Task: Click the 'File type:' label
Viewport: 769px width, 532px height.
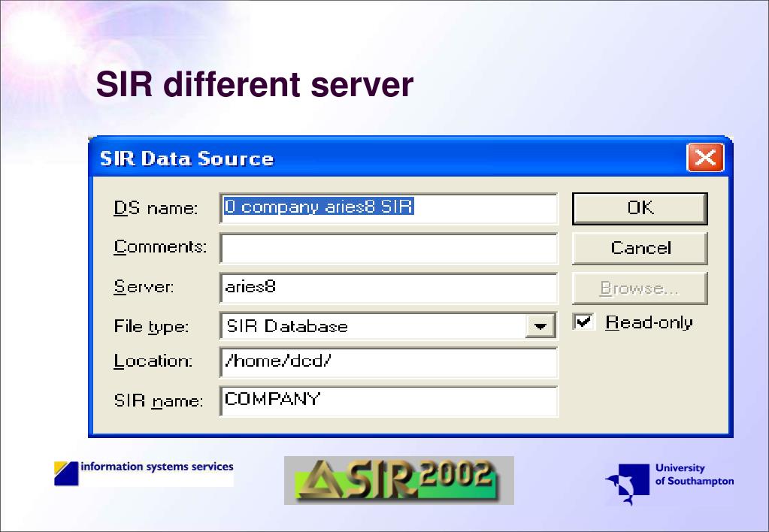Action: (x=151, y=327)
